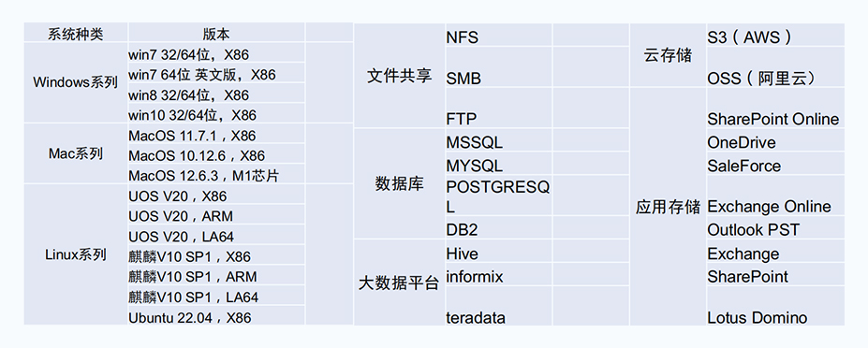
Task: Click the Windows系列 category cell
Action: (x=76, y=83)
